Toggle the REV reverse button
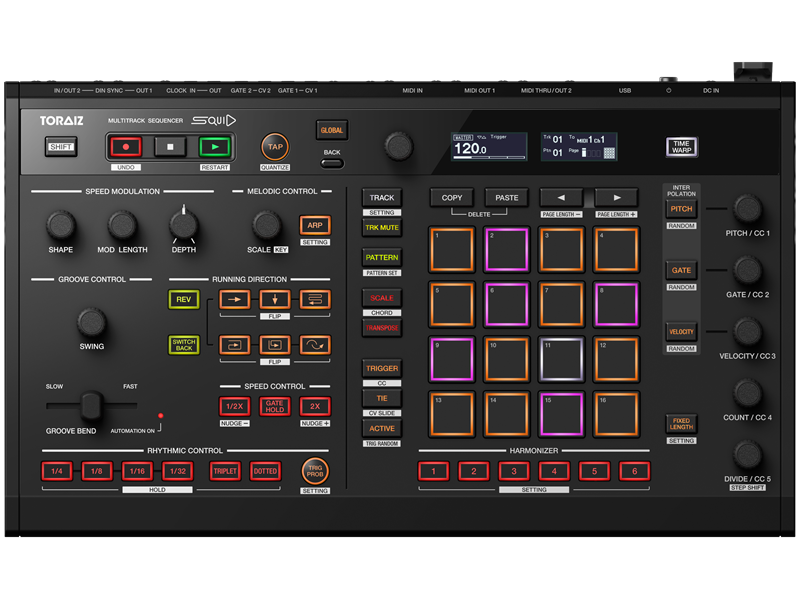Image resolution: width=800 pixels, height=600 pixels. coord(184,299)
